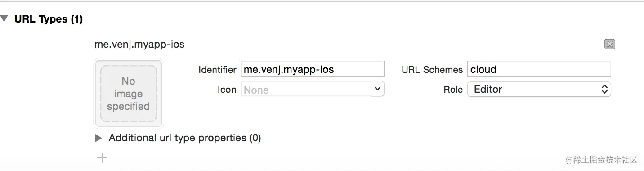Click the Additional url type properties label

click(185, 138)
